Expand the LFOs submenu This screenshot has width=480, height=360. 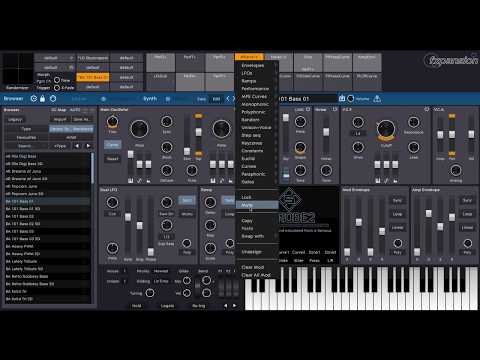click(x=256, y=73)
